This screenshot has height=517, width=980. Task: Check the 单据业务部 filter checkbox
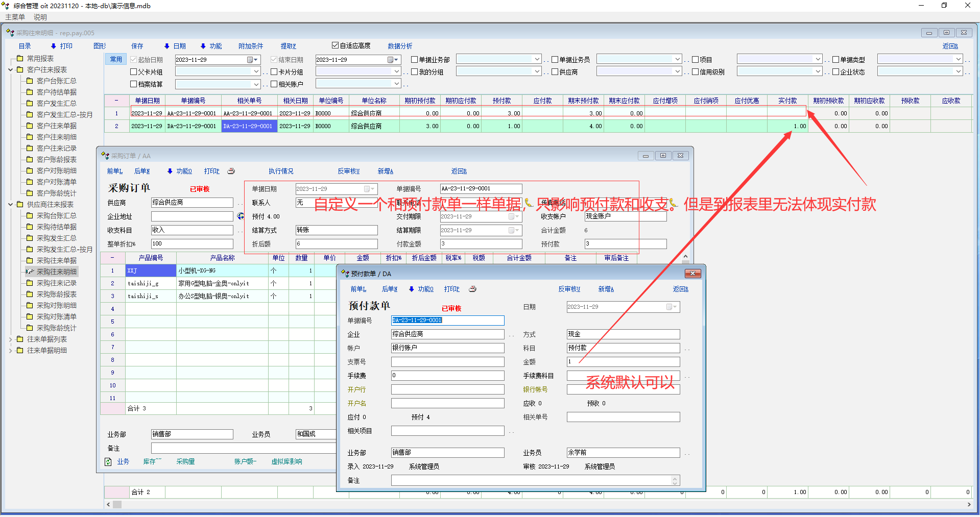click(x=415, y=60)
